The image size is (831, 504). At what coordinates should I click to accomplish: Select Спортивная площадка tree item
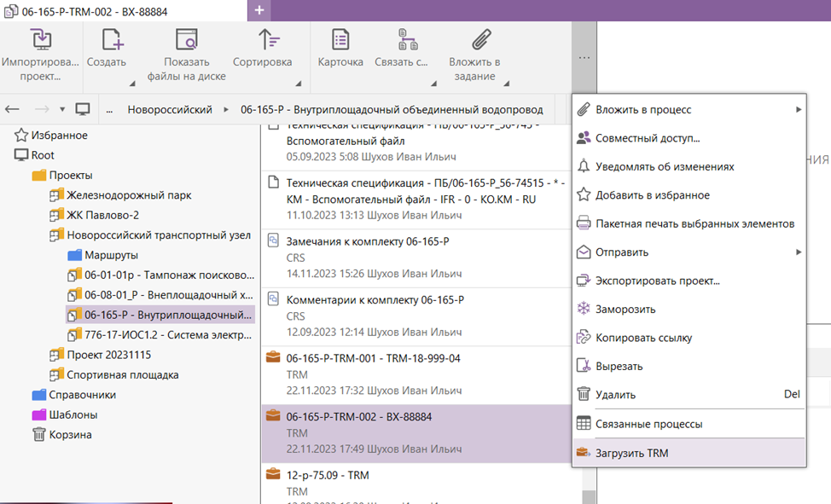[x=122, y=374]
